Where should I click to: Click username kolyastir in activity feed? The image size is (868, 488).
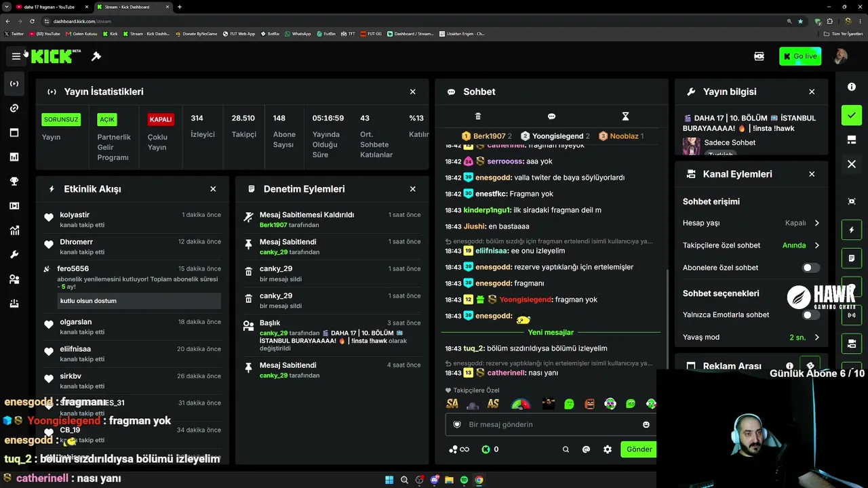[x=75, y=215]
